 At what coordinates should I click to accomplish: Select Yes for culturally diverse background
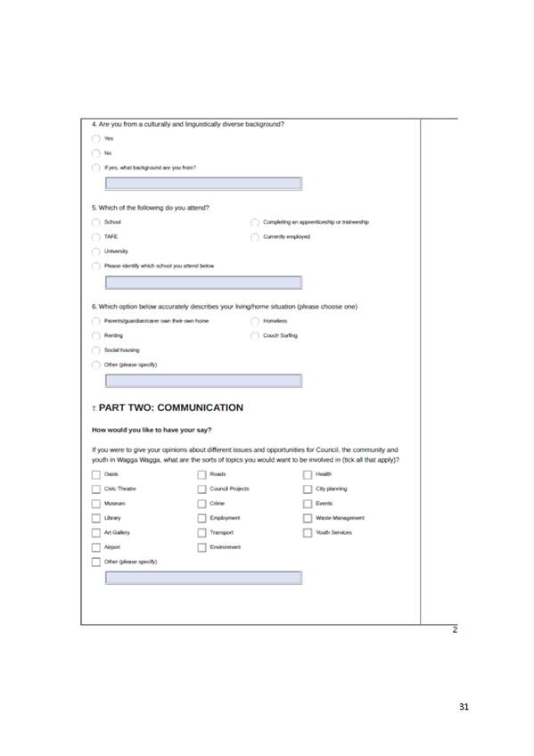coord(96,139)
